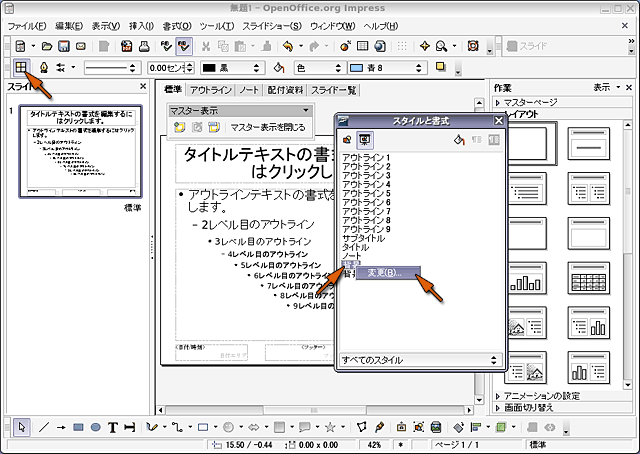Open the すべてのスタイル dropdown
The width and height of the screenshot is (640, 454).
(x=418, y=359)
